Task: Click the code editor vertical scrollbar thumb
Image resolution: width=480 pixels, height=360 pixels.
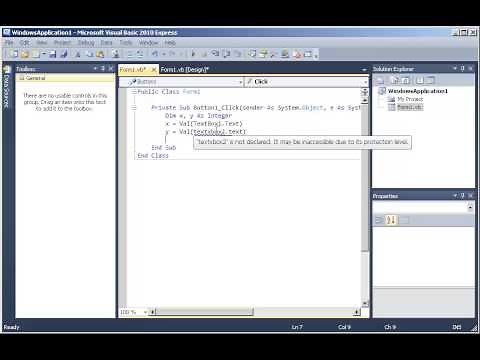Action: pyautogui.click(x=365, y=178)
